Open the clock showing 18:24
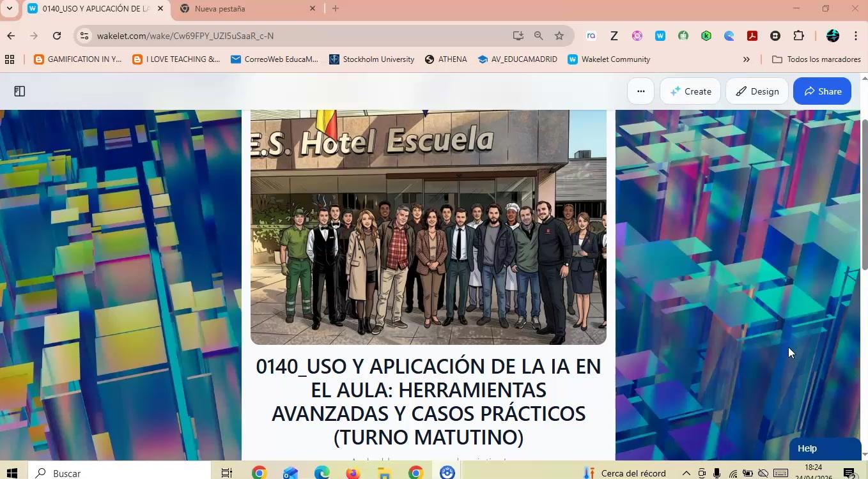Image resolution: width=868 pixels, height=479 pixels. point(813,472)
